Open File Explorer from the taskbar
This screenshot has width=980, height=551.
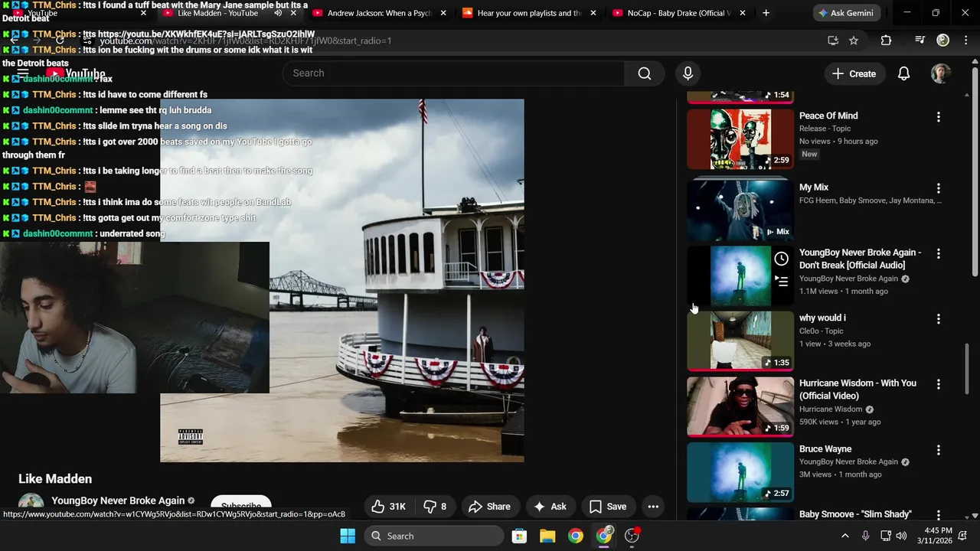(x=547, y=536)
